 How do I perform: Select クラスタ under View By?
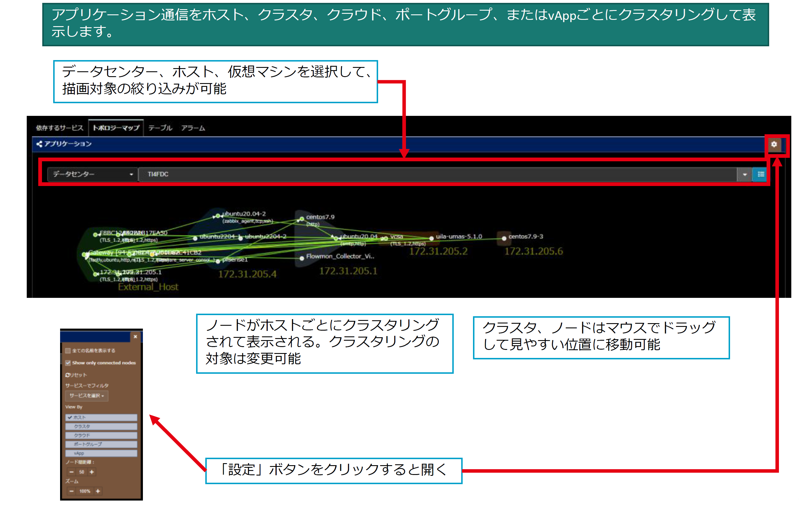click(x=102, y=426)
